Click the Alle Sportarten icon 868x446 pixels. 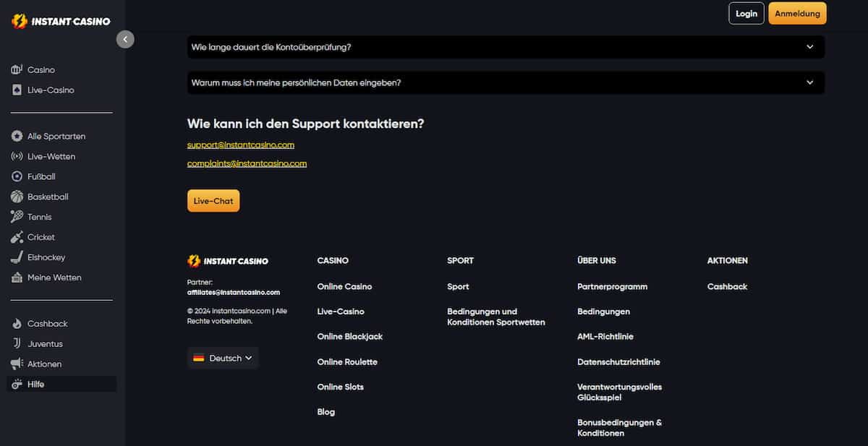(x=17, y=136)
